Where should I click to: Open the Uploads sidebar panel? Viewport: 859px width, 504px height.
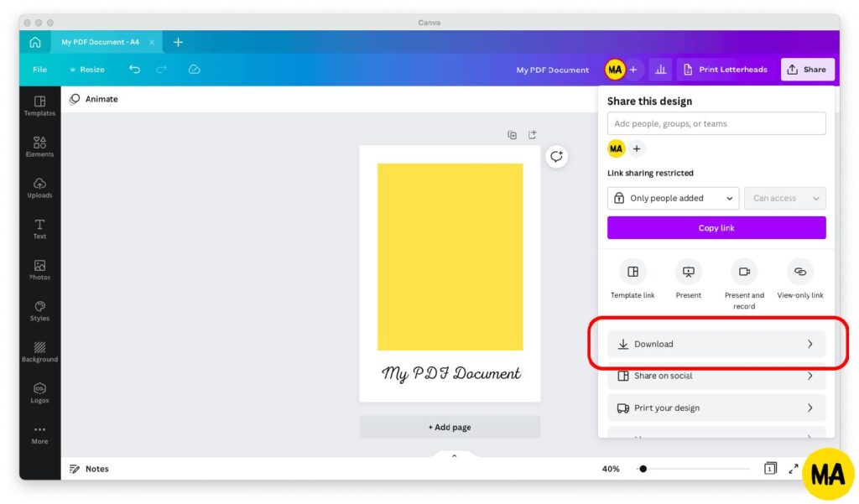39,188
